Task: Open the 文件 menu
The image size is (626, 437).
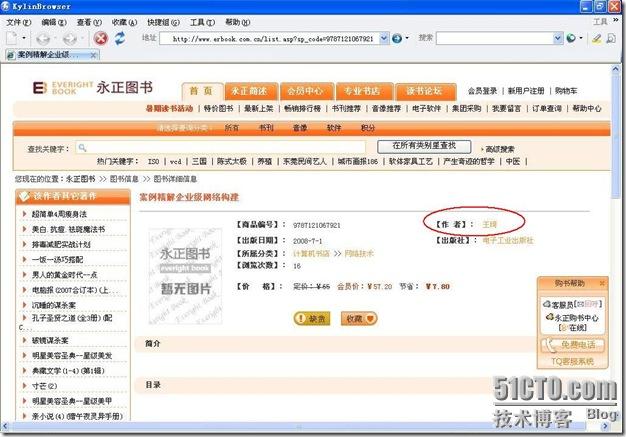Action: pyautogui.click(x=18, y=22)
